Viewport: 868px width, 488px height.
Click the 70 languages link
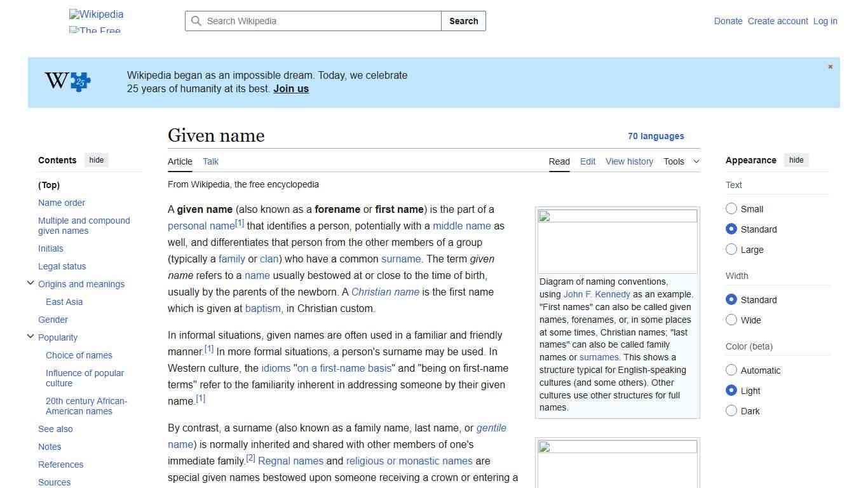click(x=656, y=136)
